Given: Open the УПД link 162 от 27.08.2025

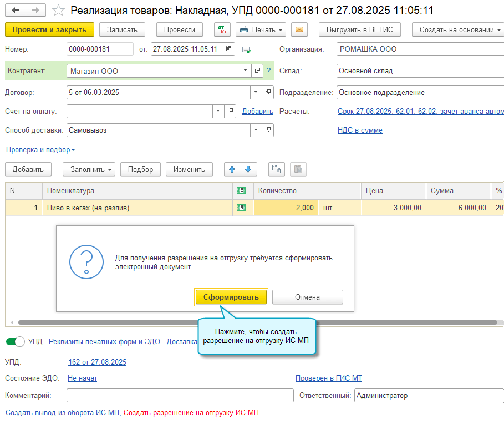Looking at the screenshot, I should pyautogui.click(x=98, y=362).
